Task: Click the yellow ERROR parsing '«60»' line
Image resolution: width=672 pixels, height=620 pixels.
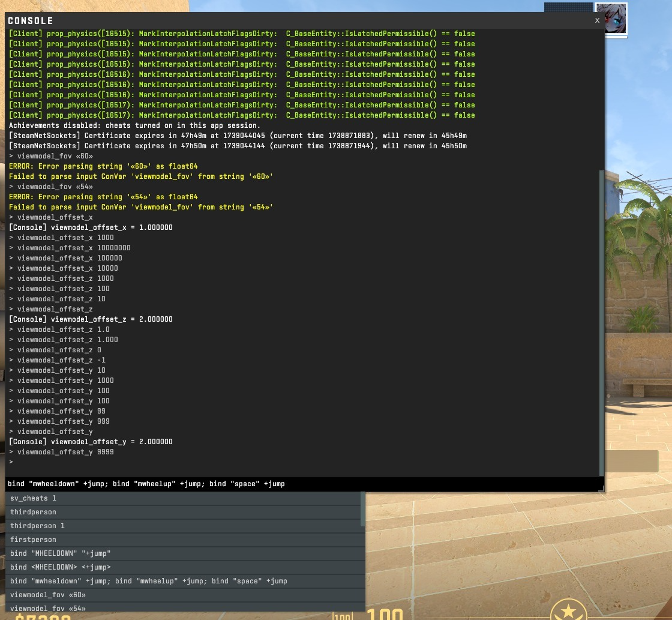Action: tap(103, 166)
